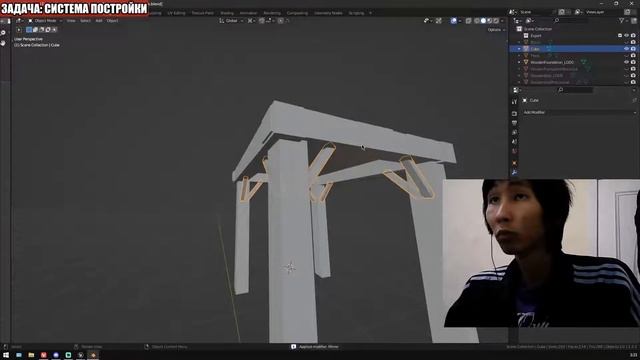Open the View Layer properties tab
This screenshot has height=360, width=640.
514,132
